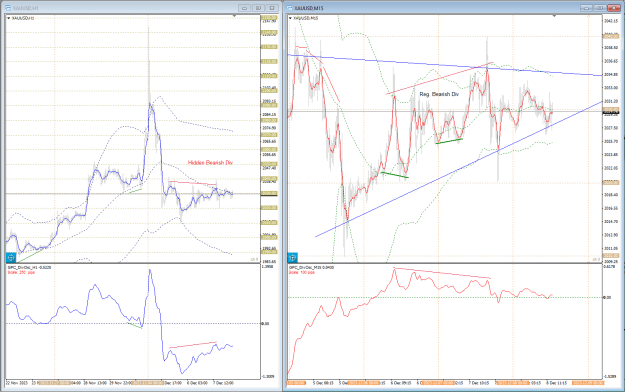
Task: Maximize the XAUUSD,H1 chart window
Action: (272, 8)
